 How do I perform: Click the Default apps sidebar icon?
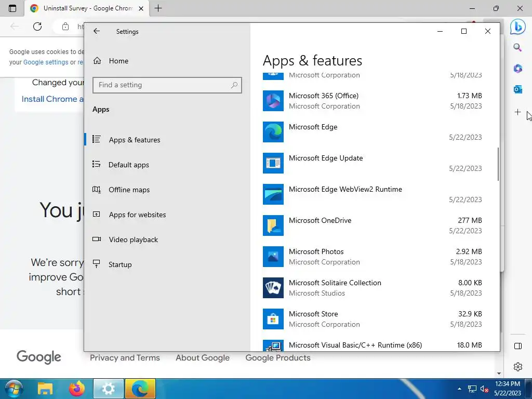point(97,165)
